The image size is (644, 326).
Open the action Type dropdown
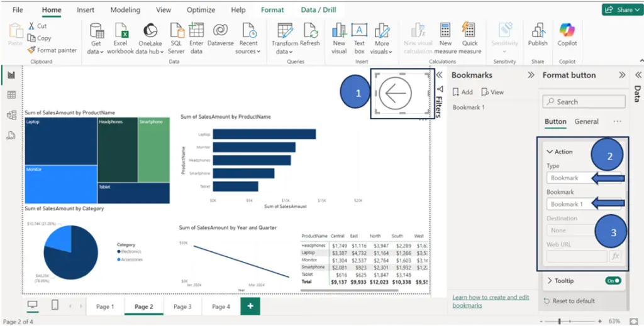[584, 178]
